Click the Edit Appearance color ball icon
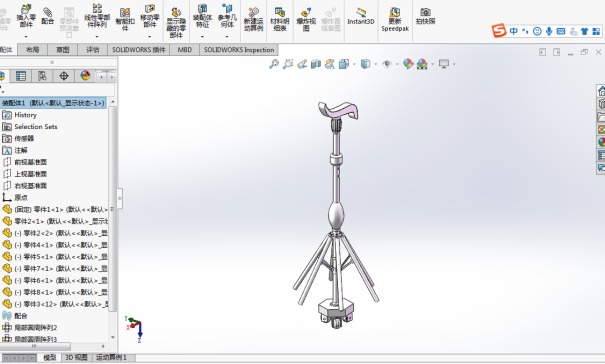Screen dimensions: 605x364 (408, 64)
